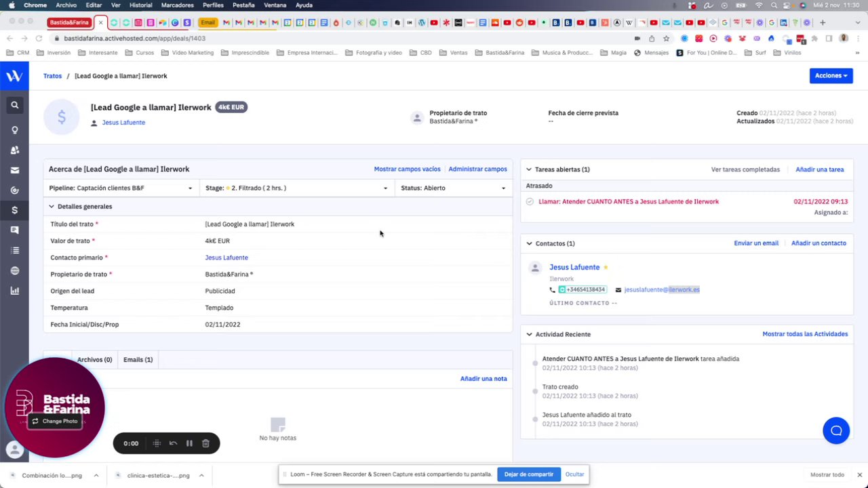Click Mostrar campos vacíos
868x488 pixels.
[407, 169]
